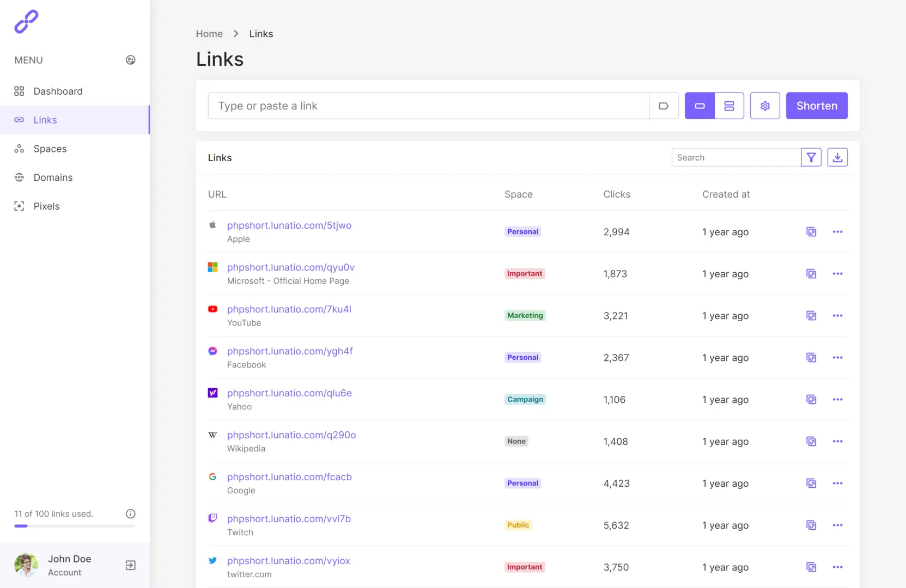Go to Dashboard in sidebar
906x588 pixels.
[x=58, y=91]
